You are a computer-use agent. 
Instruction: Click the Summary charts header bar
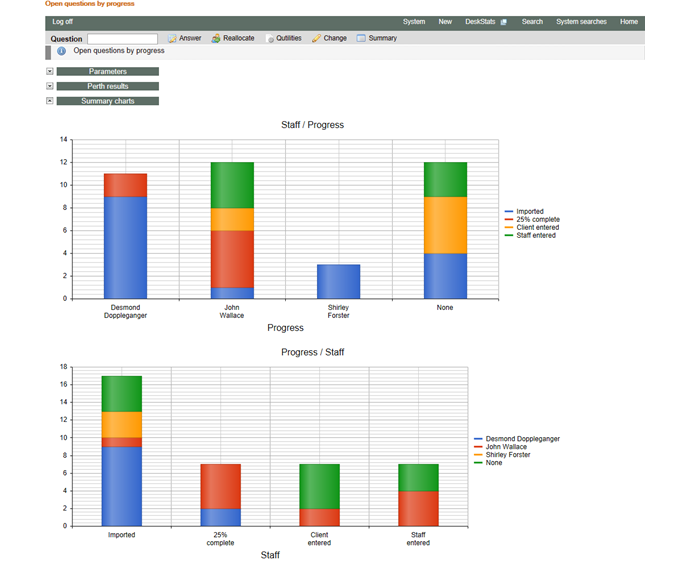pos(108,101)
